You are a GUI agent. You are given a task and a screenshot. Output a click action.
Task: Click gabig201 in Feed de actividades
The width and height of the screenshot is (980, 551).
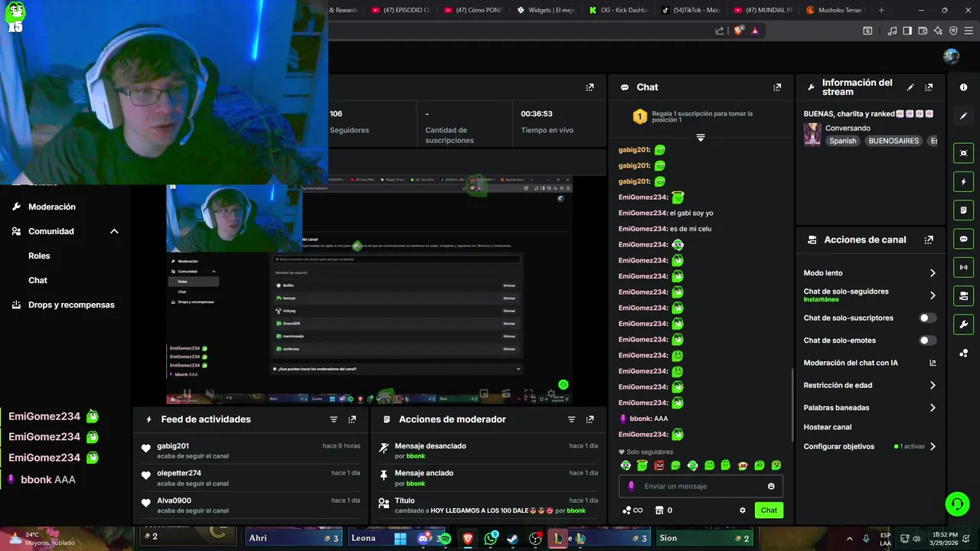173,446
